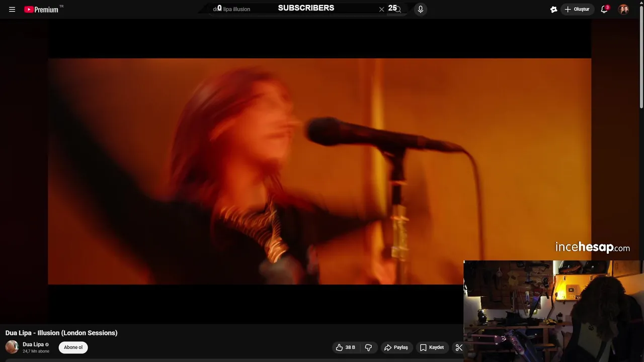
Task: Click the Oluştur create button
Action: [x=577, y=10]
